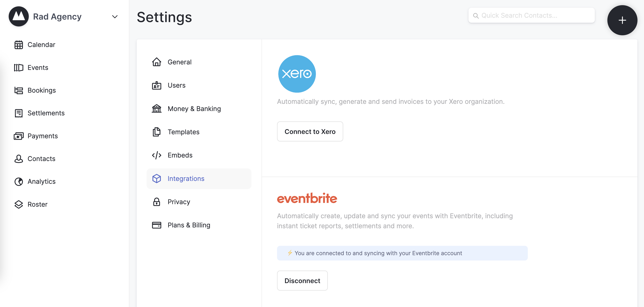The width and height of the screenshot is (644, 307).
Task: Open the Rad Agency workspace switcher
Action: click(x=57, y=17)
